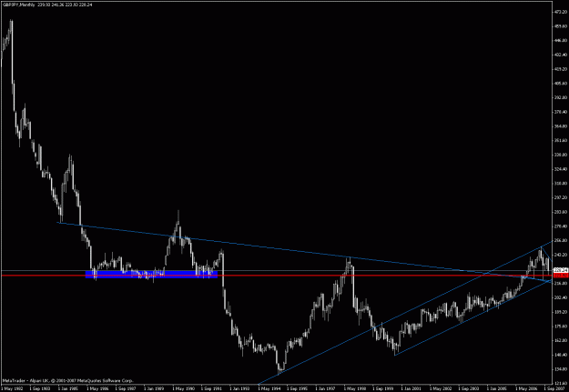
Task: Click the 162.00 price scale label
Action: (x=561, y=340)
